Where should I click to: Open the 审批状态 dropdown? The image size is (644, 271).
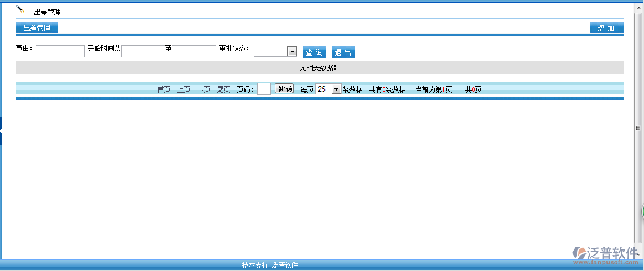pos(275,51)
